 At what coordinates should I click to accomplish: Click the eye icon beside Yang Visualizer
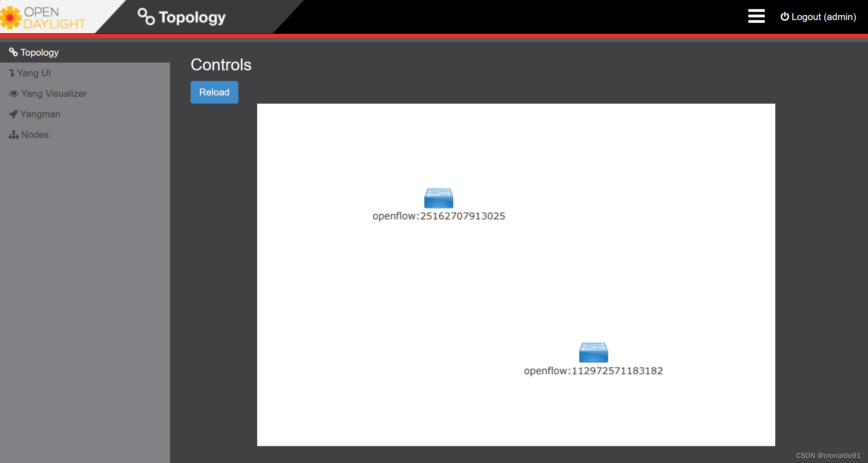coord(14,94)
